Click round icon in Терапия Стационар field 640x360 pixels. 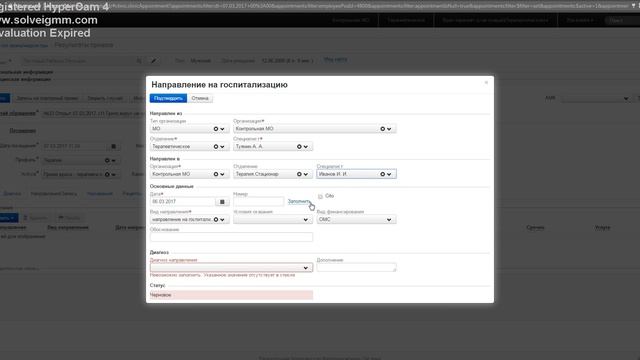(299, 174)
